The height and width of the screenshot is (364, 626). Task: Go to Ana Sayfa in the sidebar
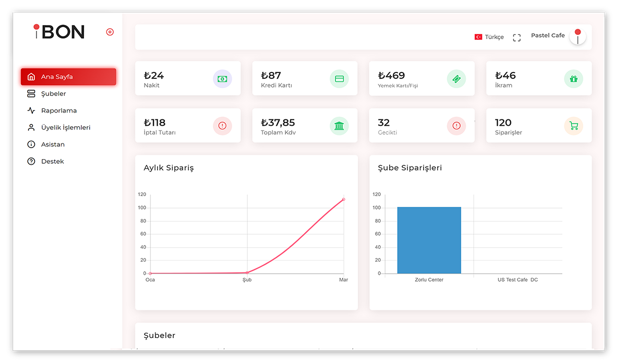click(68, 77)
